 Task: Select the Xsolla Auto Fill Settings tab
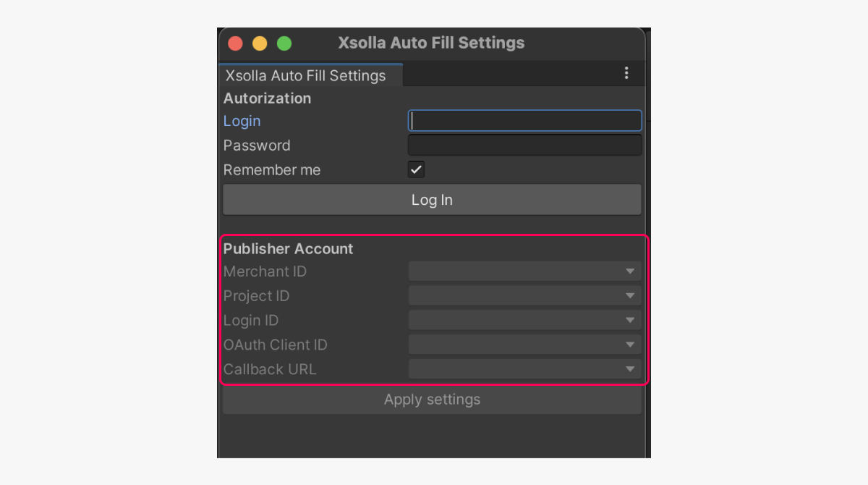pyautogui.click(x=306, y=75)
